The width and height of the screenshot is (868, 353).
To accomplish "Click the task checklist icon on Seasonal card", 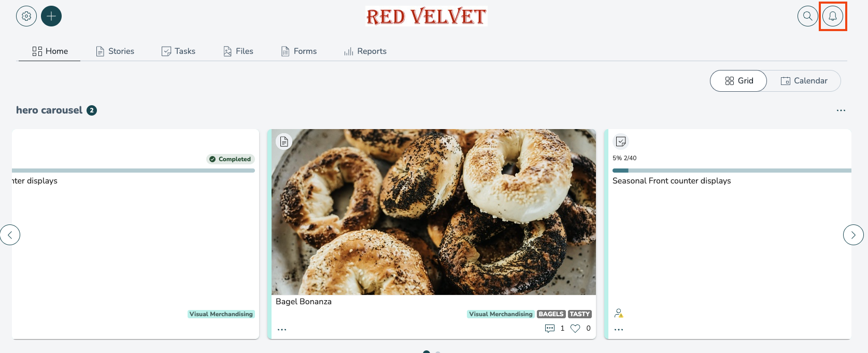I will 621,142.
